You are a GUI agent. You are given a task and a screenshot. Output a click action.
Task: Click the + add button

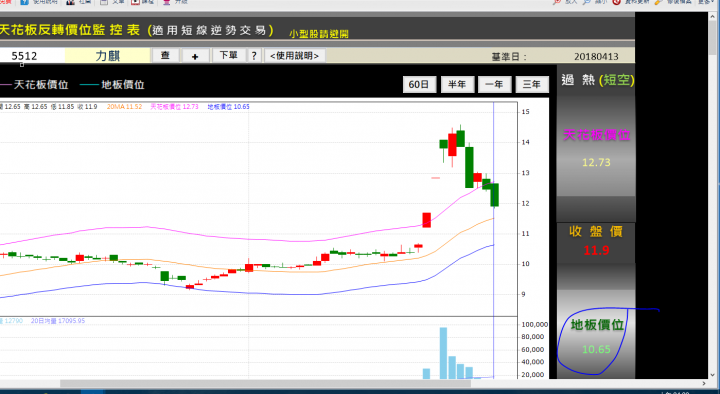click(x=195, y=56)
